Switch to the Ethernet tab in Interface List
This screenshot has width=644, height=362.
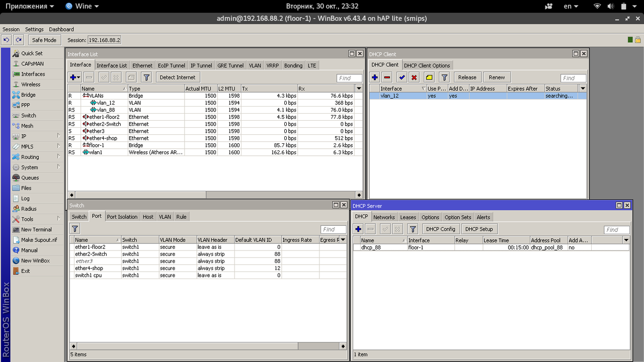point(142,65)
